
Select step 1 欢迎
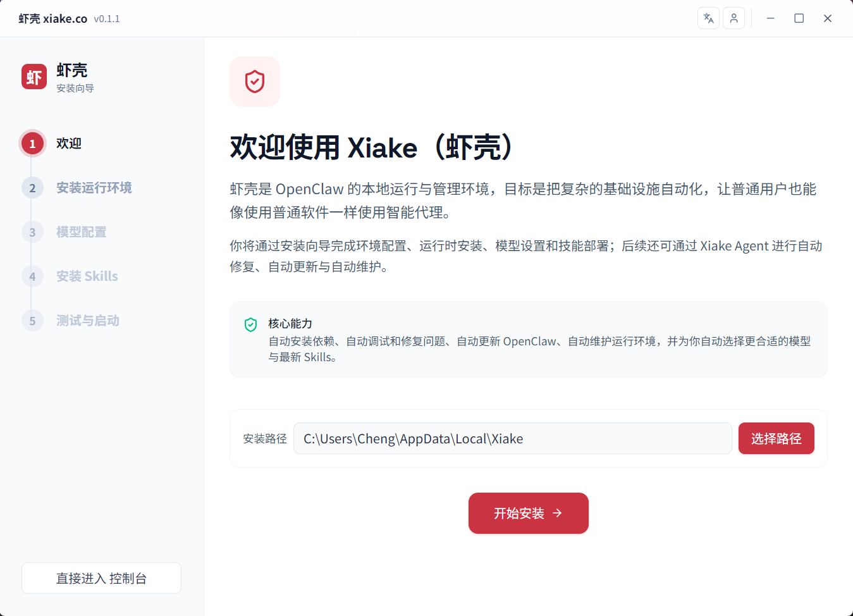click(x=51, y=144)
